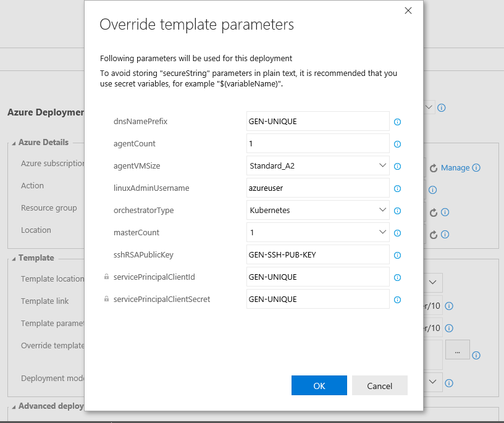Click info icon at top right of background page
The image size is (504, 423).
tap(442, 107)
